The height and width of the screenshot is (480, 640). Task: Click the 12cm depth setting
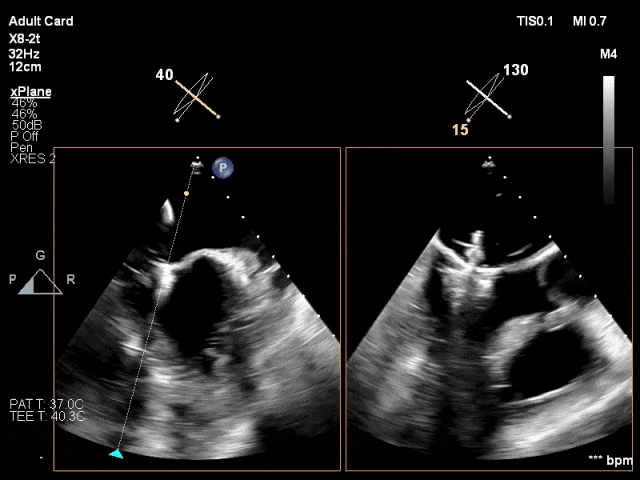click(24, 66)
